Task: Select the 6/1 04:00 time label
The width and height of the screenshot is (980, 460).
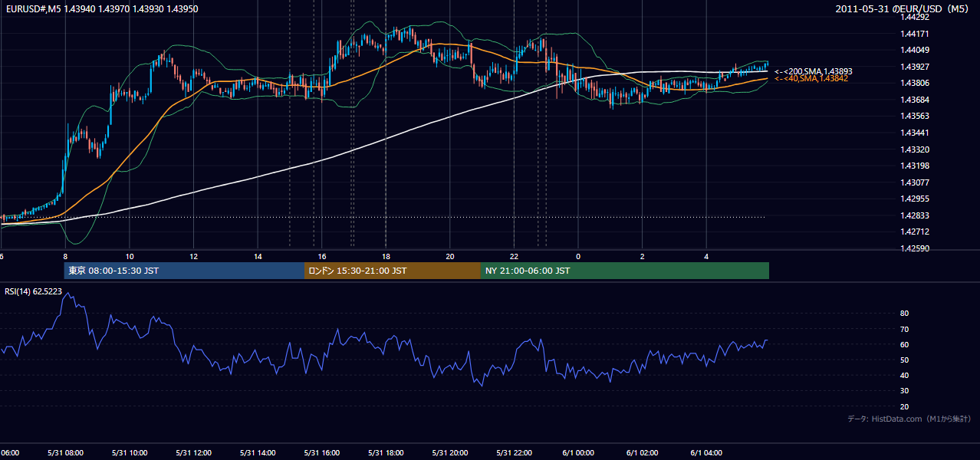Action: (705, 453)
